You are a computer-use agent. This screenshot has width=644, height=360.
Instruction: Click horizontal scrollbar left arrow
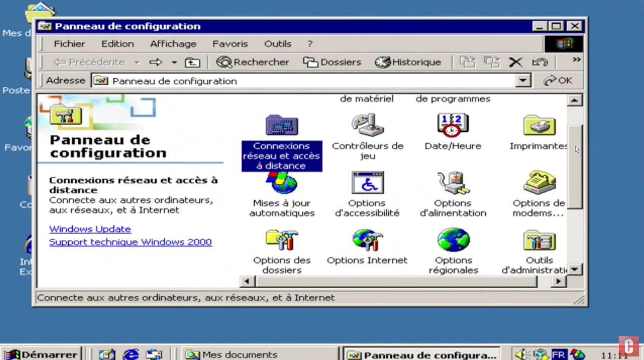click(247, 281)
